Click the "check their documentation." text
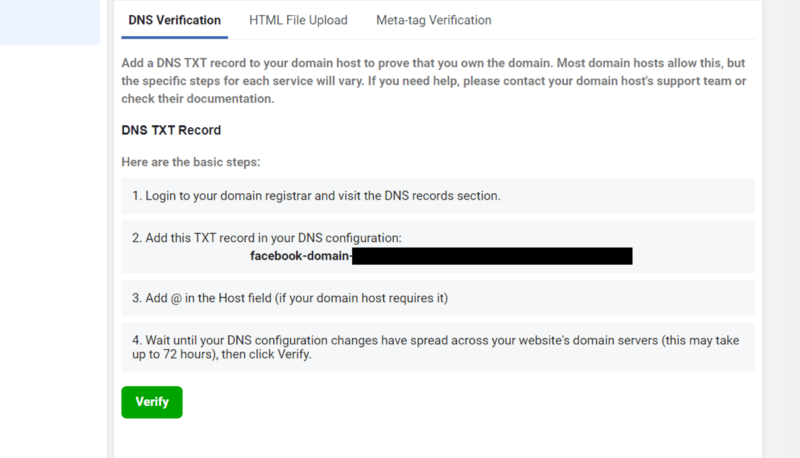Image resolution: width=800 pixels, height=458 pixels. (198, 98)
